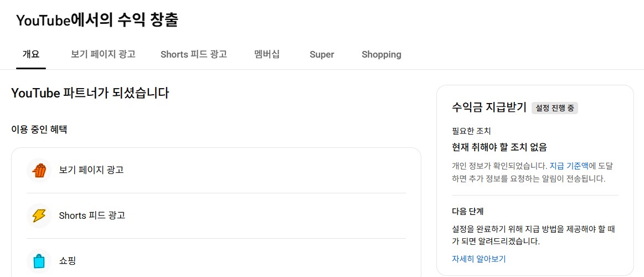Click the 지급 기준액 link
The height and width of the screenshot is (277, 644).
569,166
